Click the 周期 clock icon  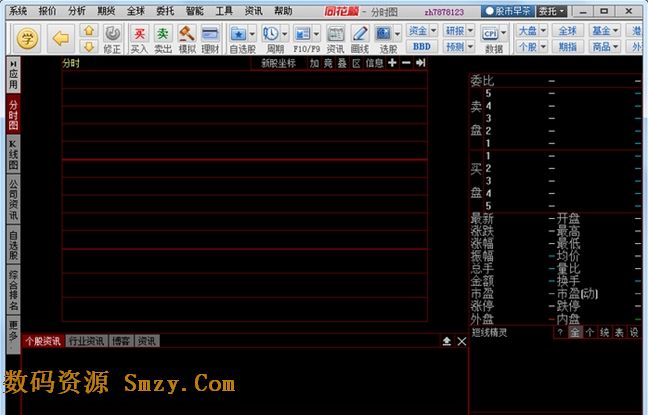point(271,33)
